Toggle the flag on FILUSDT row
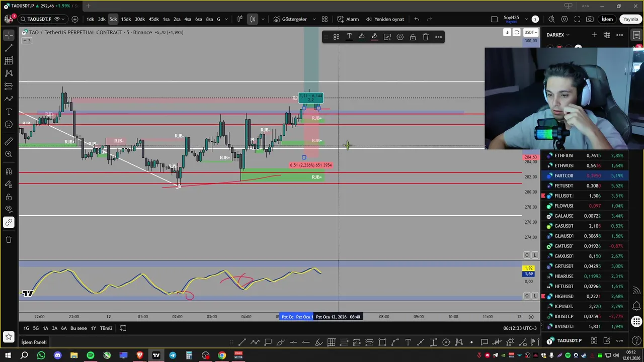The height and width of the screenshot is (362, 644). point(543,196)
